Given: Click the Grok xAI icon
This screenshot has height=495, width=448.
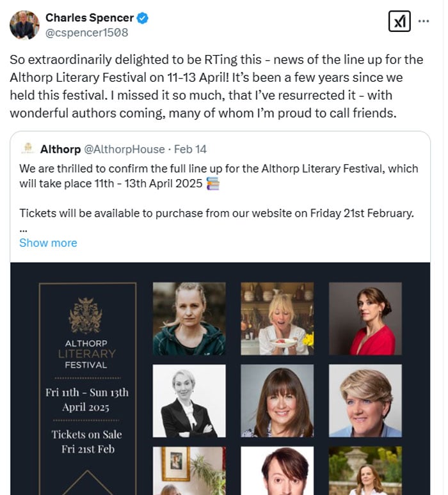Looking at the screenshot, I should pyautogui.click(x=399, y=22).
